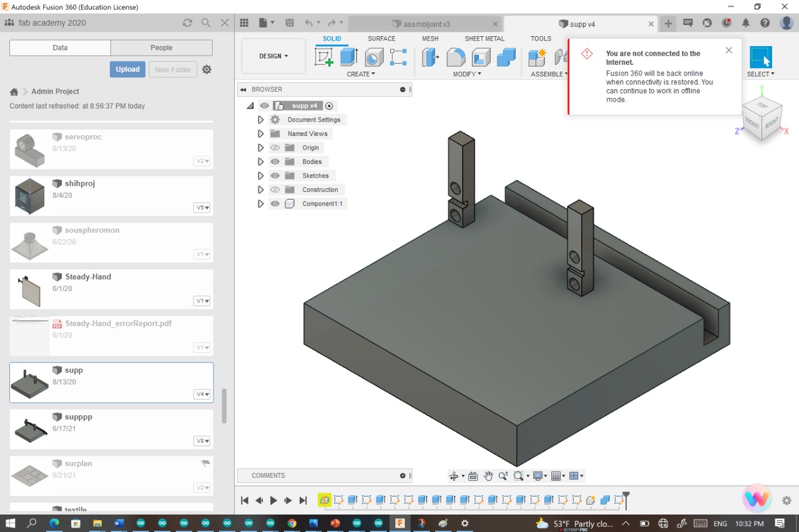The width and height of the screenshot is (799, 532).
Task: Hide Component1:1 using its eye icon
Action: [x=275, y=204]
